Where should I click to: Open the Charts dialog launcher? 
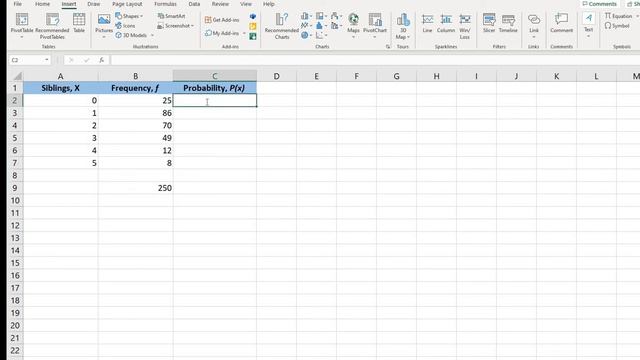coord(388,47)
